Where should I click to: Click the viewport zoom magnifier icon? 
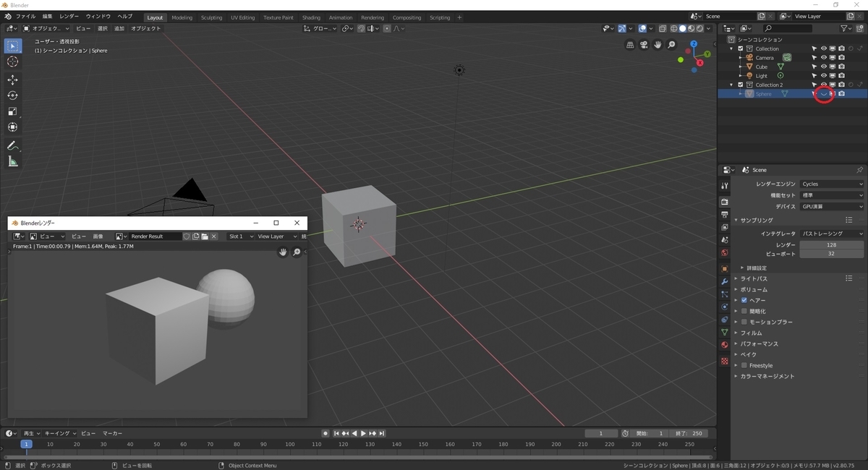(x=671, y=45)
